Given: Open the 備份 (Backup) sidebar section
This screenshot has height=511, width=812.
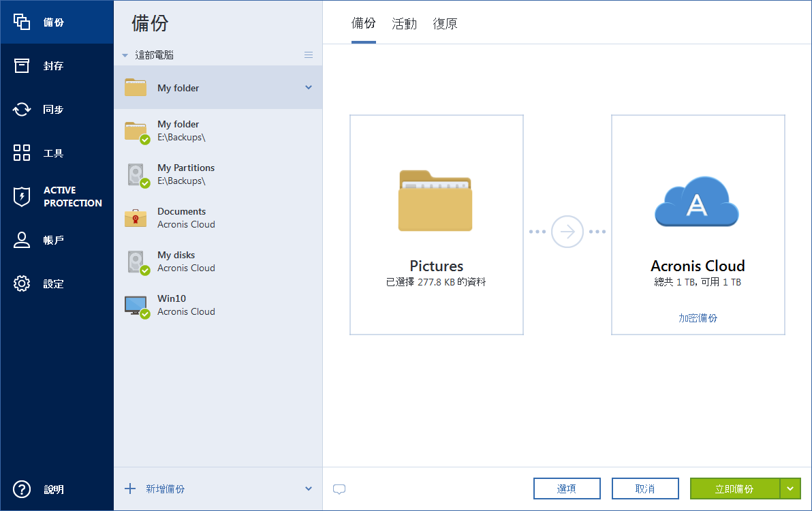Looking at the screenshot, I should tap(57, 22).
